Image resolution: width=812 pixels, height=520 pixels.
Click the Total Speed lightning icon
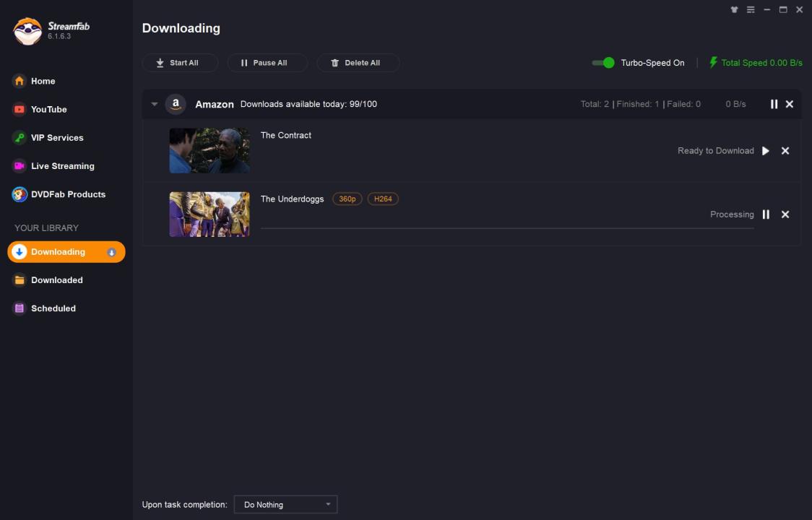(713, 63)
